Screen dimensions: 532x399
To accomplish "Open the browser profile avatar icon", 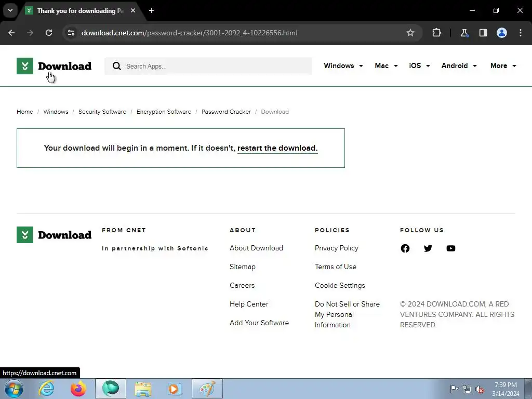I will (502, 33).
